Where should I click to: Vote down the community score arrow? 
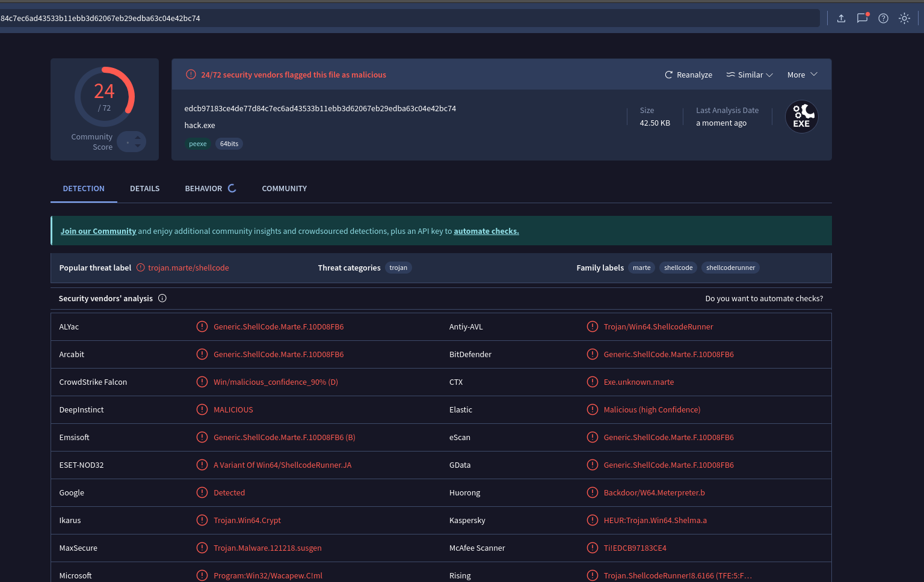tap(138, 146)
